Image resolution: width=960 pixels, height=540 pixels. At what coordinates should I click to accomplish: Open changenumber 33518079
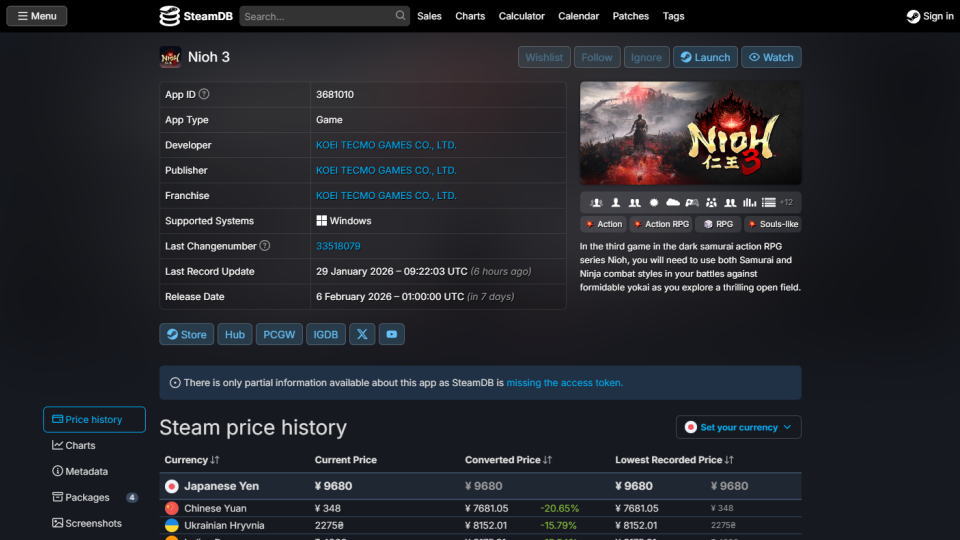338,246
